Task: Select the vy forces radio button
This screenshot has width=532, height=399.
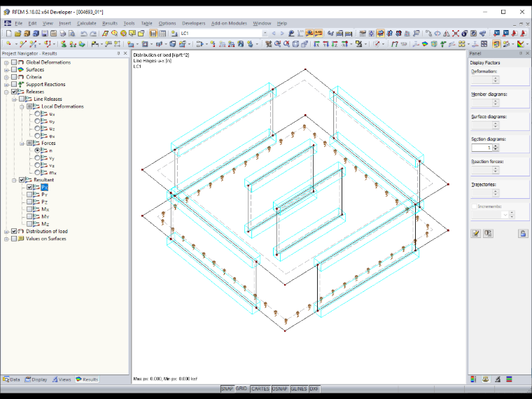Action: coord(37,157)
